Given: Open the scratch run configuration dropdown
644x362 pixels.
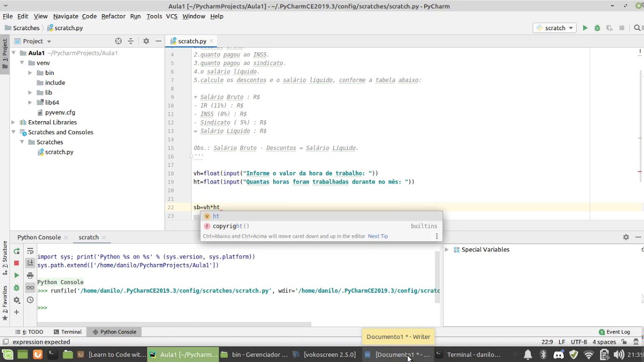Looking at the screenshot, I should click(555, 28).
